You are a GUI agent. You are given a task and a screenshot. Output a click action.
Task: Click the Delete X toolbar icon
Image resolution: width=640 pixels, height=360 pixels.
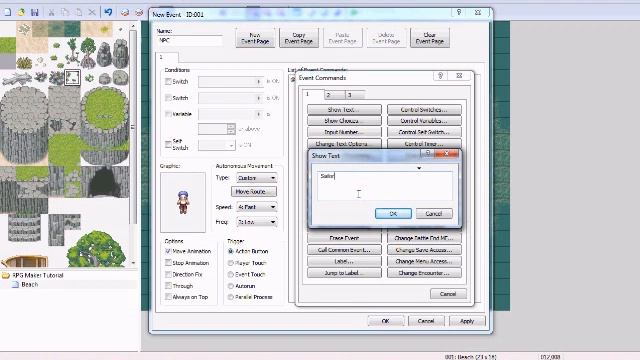point(92,12)
